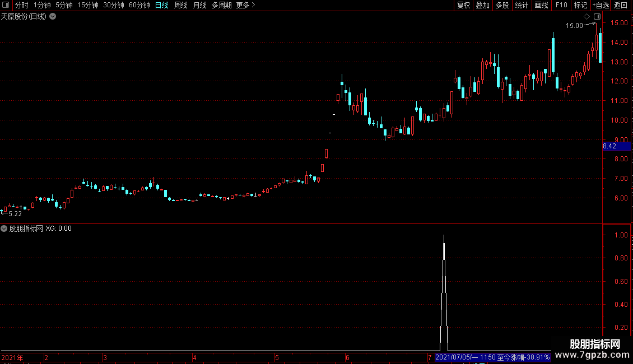Open the 复权 adjustment option
Viewport: 633px width, 364px height.
click(463, 5)
